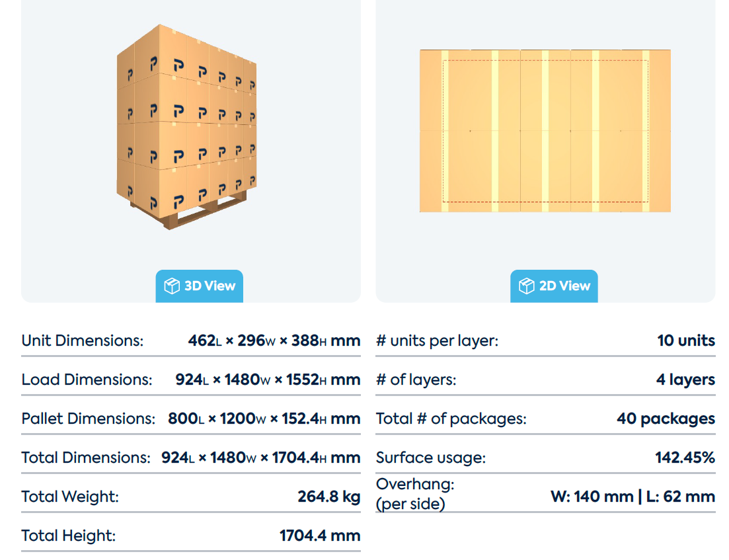Click the box icon in 3D View

[172, 286]
